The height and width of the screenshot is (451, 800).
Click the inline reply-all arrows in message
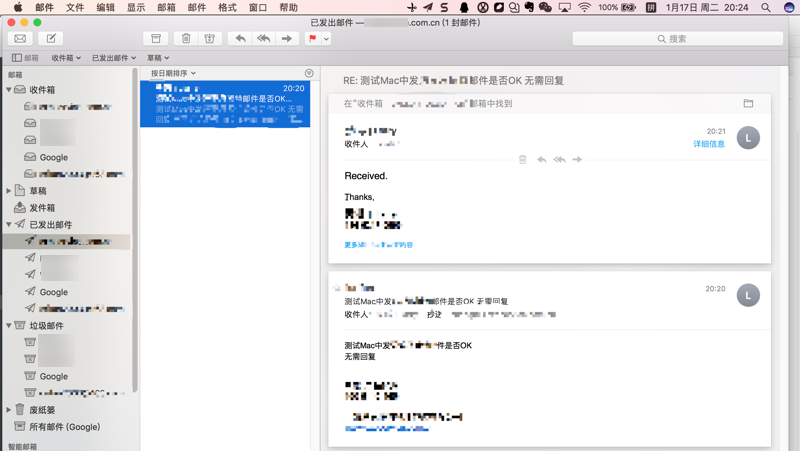pyautogui.click(x=560, y=160)
